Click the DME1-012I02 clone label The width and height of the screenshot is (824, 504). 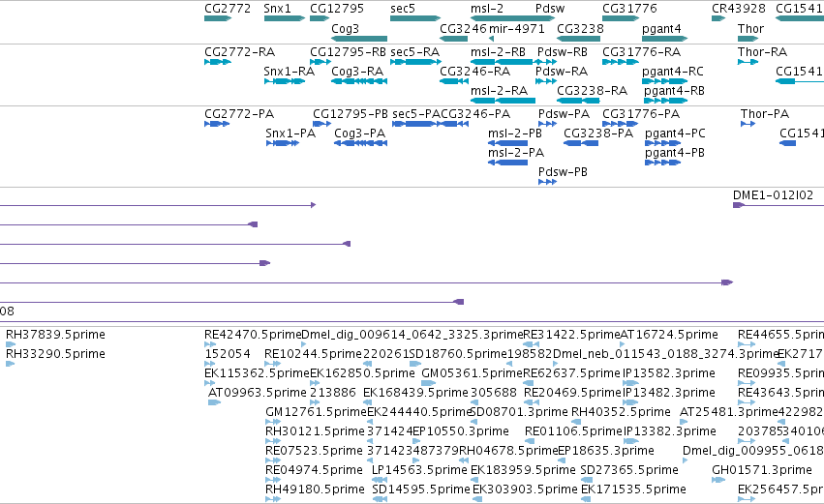pyautogui.click(x=773, y=195)
